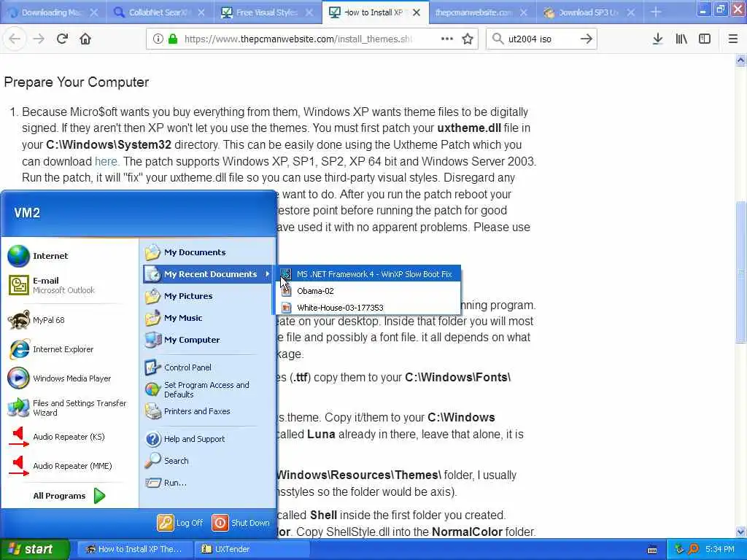Open the Downloads panel
Viewport: 747px width, 560px height.
[x=657, y=39]
